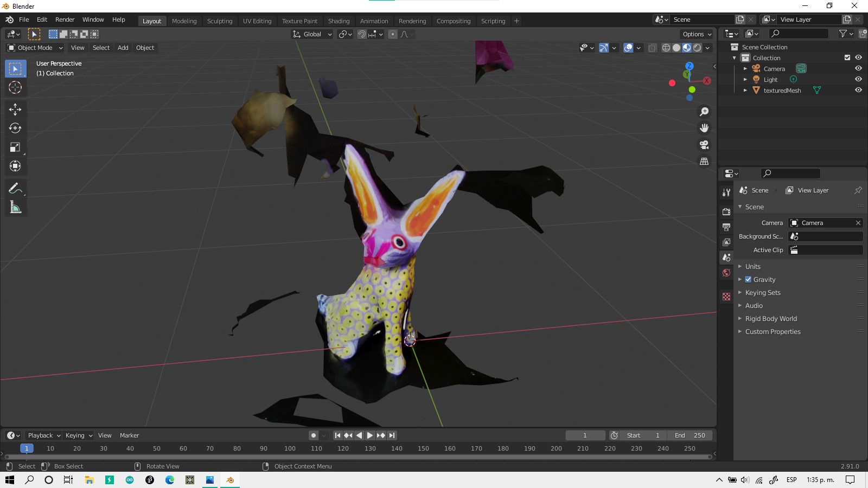This screenshot has height=488, width=868.
Task: Click the 3D Cursor tool
Action: (x=15, y=87)
